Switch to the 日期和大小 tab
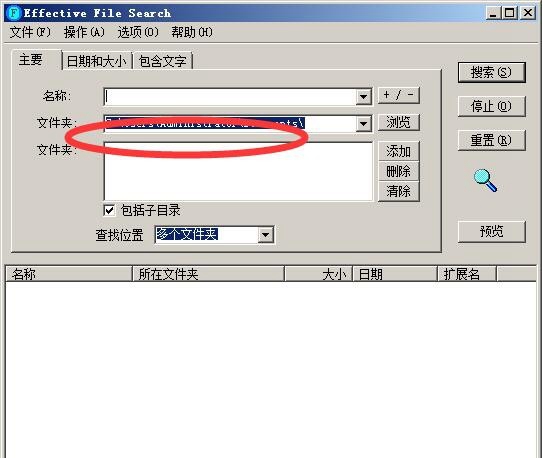The image size is (542, 458). point(97,61)
